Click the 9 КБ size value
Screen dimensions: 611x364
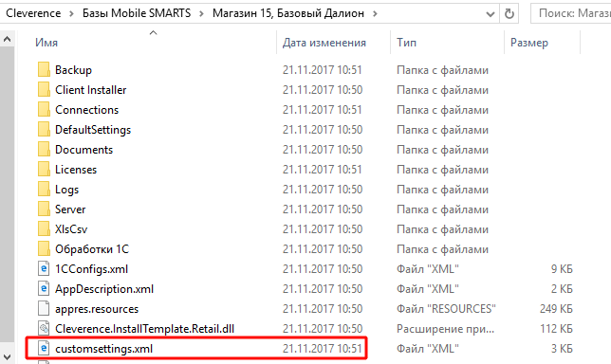pyautogui.click(x=562, y=269)
